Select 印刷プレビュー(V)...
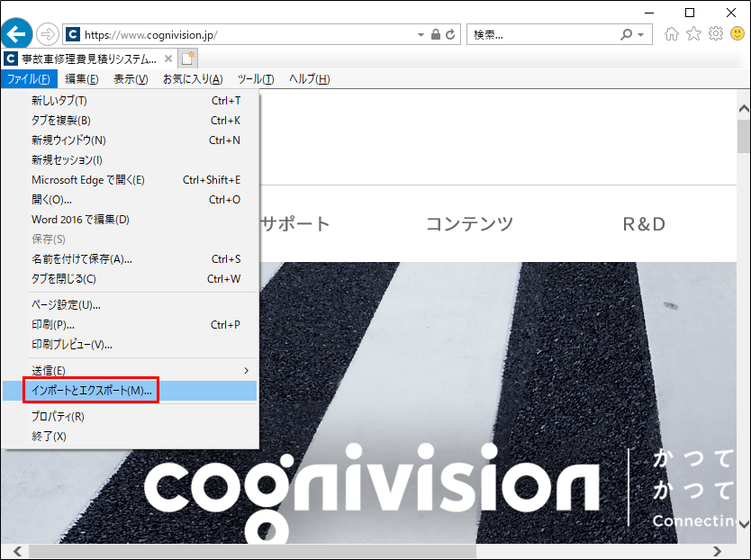 click(130, 345)
